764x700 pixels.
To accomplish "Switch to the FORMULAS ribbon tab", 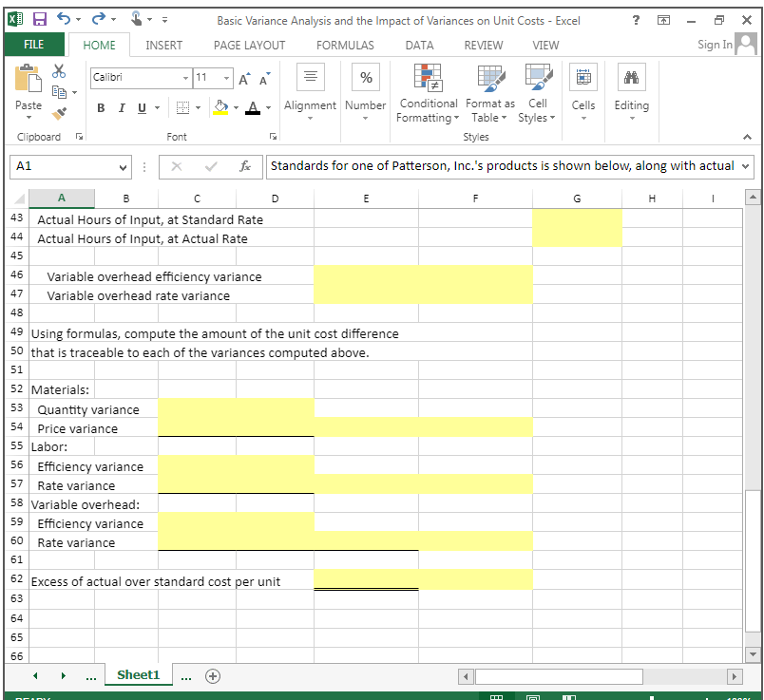I will pyautogui.click(x=344, y=45).
